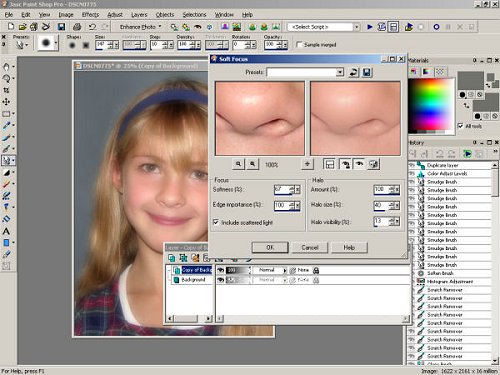This screenshot has width=500, height=375.
Task: Save preset disk icon in Soft Focus
Action: [x=367, y=72]
